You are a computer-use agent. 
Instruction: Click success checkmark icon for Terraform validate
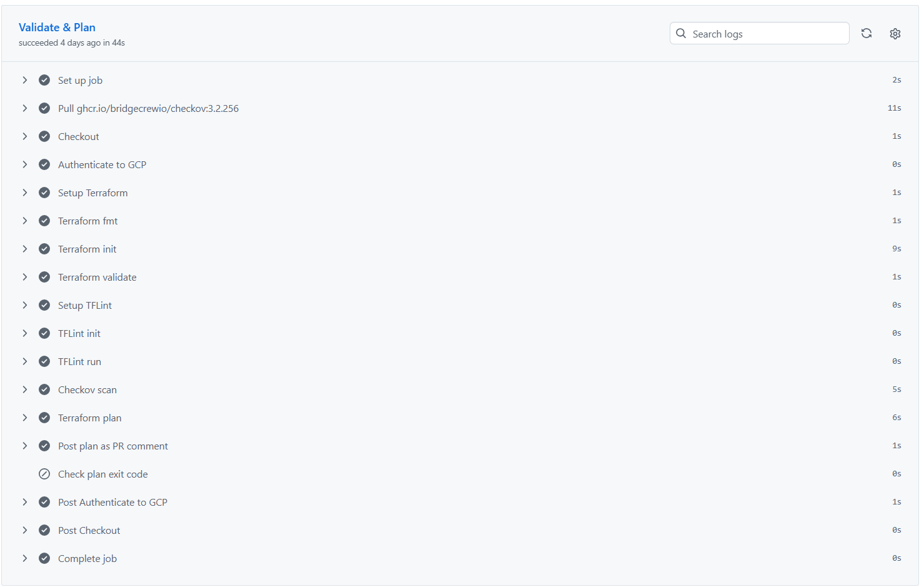pyautogui.click(x=44, y=277)
